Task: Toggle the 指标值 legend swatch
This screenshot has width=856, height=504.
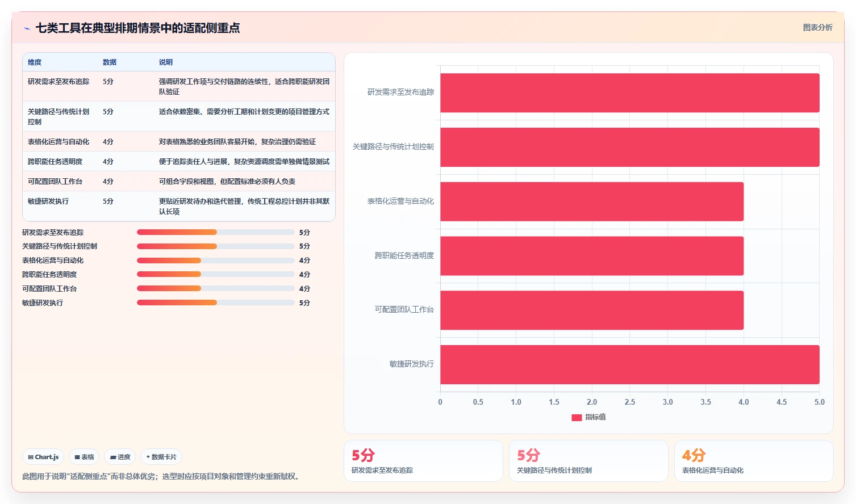Action: (x=577, y=417)
